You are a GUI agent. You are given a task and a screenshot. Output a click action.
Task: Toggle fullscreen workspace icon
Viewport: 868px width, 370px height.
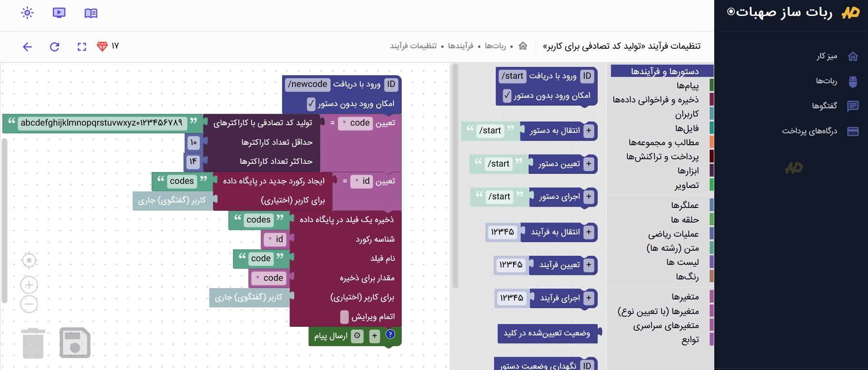point(82,46)
